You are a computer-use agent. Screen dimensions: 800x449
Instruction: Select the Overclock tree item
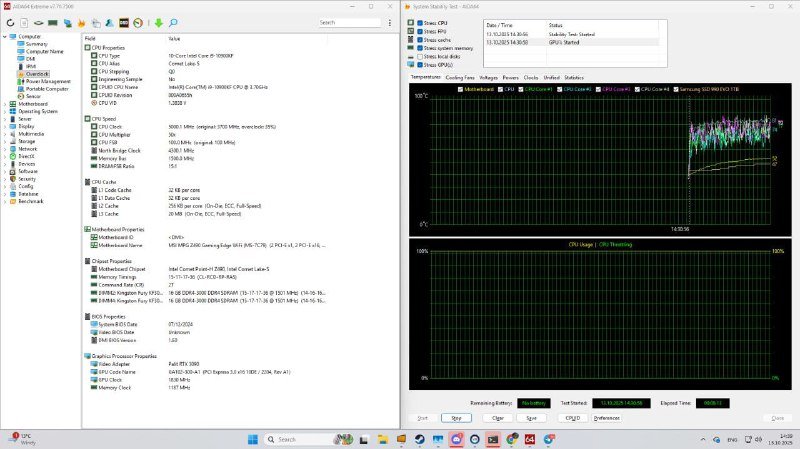pyautogui.click(x=37, y=74)
